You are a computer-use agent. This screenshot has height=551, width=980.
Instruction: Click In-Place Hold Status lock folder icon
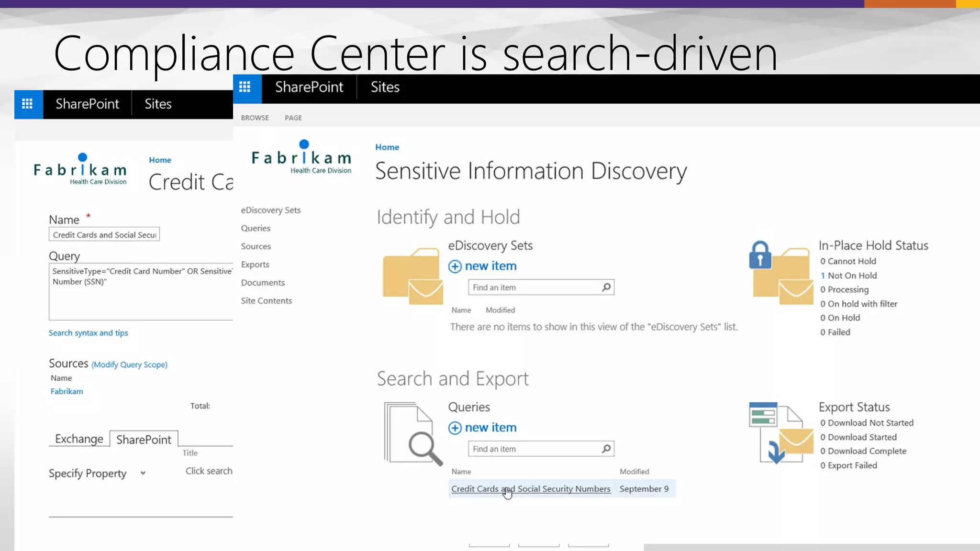point(780,273)
